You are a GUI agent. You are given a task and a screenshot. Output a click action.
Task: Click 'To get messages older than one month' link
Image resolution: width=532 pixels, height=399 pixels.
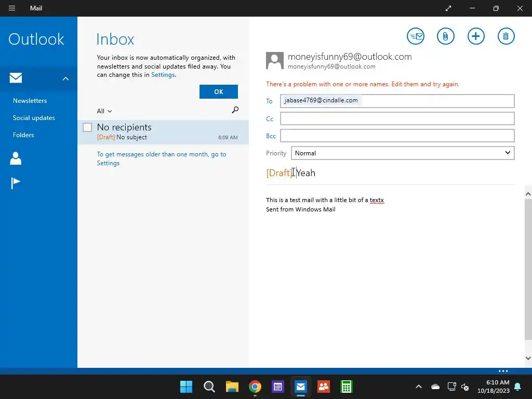pyautogui.click(x=161, y=158)
